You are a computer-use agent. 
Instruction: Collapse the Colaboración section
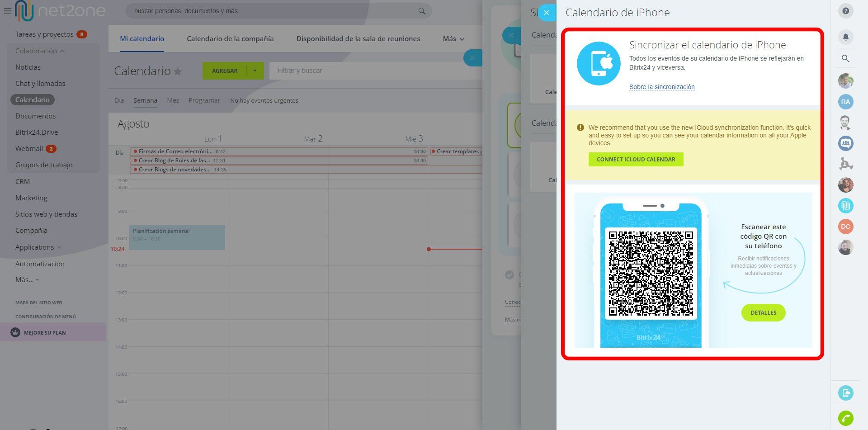pyautogui.click(x=40, y=51)
